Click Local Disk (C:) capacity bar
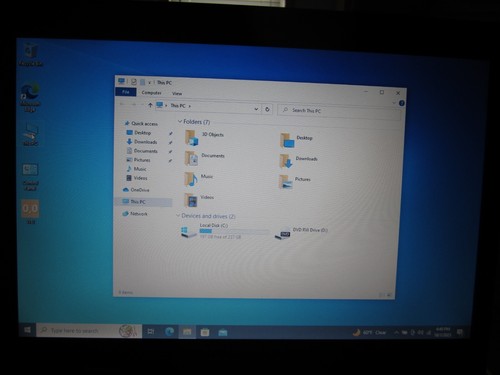Image resolution: width=500 pixels, height=375 pixels. 234,231
